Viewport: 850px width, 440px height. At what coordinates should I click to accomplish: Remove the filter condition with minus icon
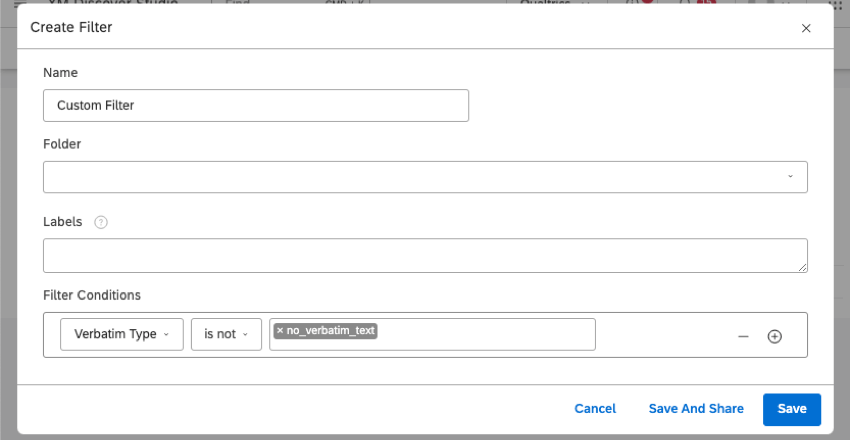pos(743,336)
